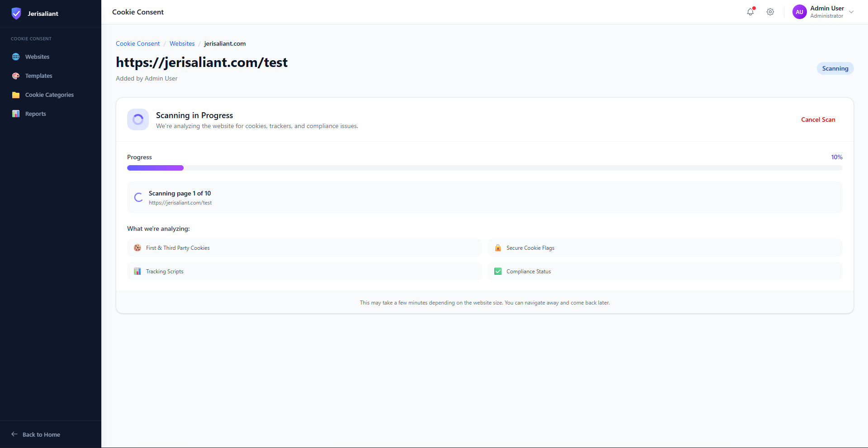Click the Back to Home arrow link
868x448 pixels.
36,434
